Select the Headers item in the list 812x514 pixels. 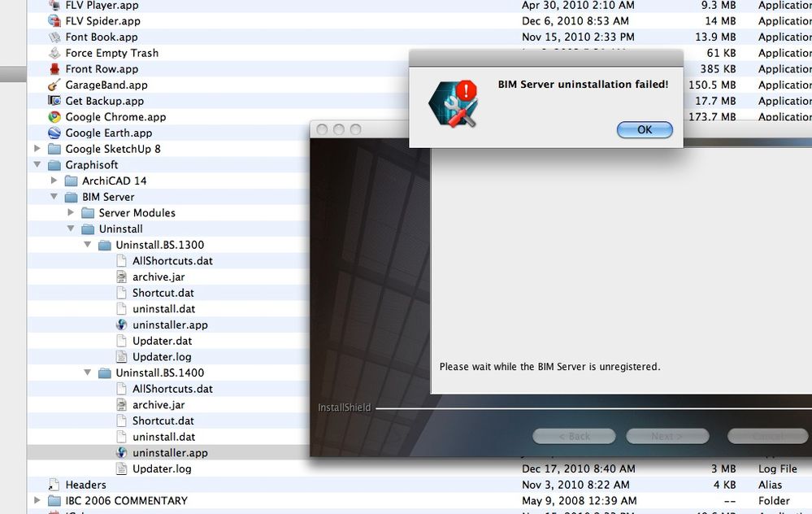click(x=84, y=484)
